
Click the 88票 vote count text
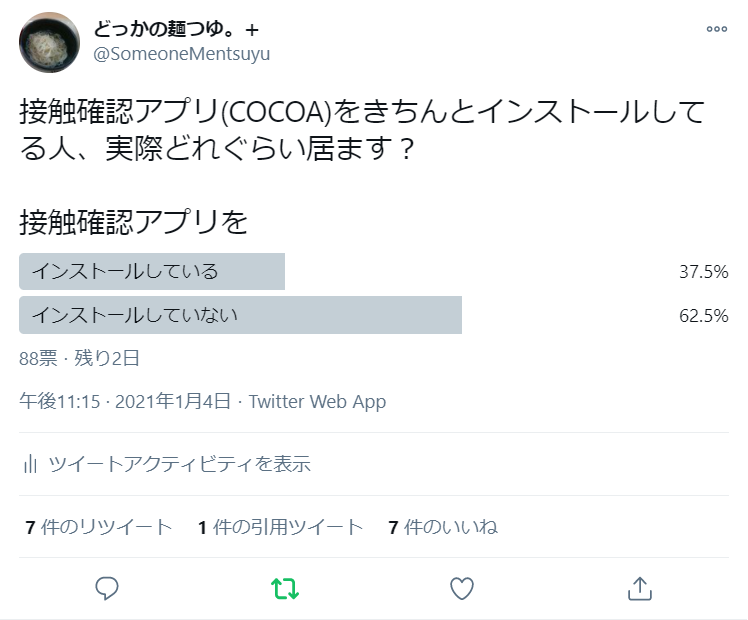[38, 358]
